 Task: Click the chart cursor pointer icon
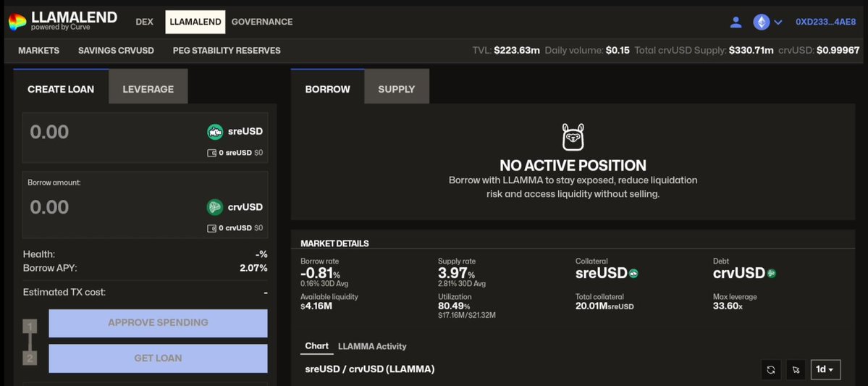(x=796, y=369)
